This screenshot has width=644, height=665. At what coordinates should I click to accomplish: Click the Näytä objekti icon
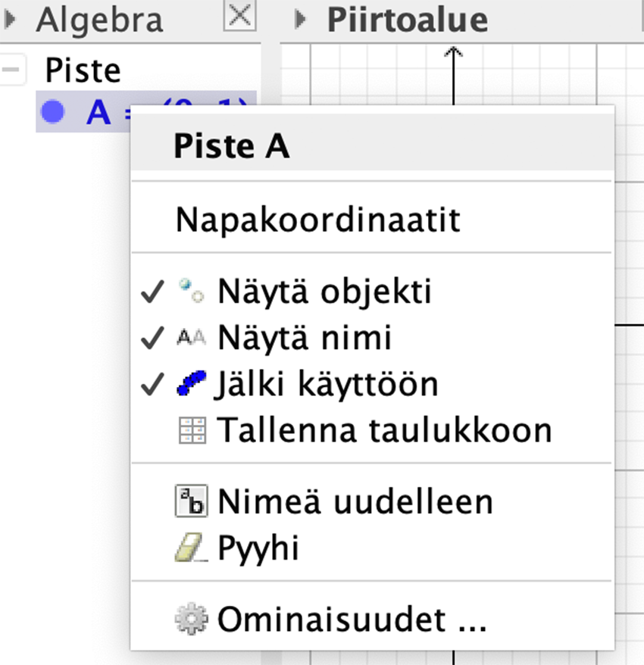[192, 291]
